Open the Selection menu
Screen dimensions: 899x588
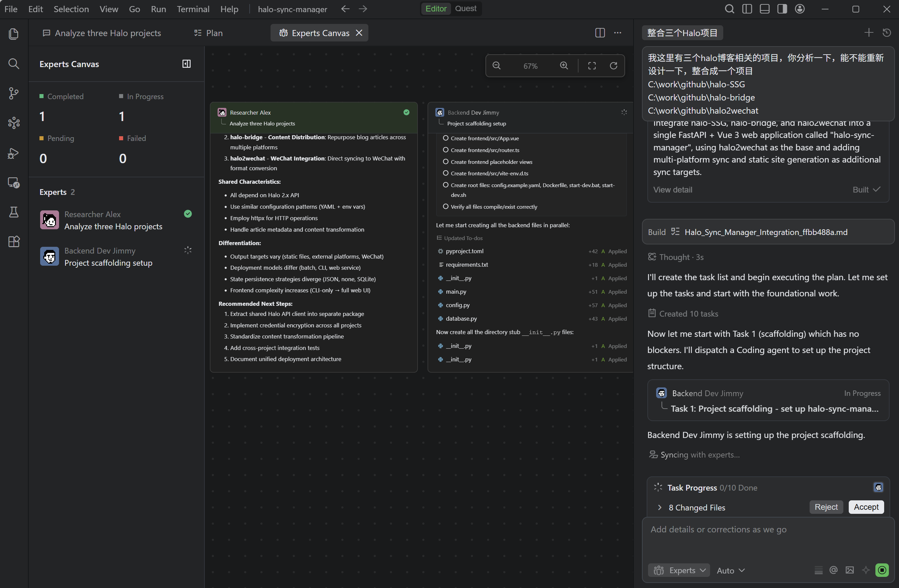coord(71,9)
